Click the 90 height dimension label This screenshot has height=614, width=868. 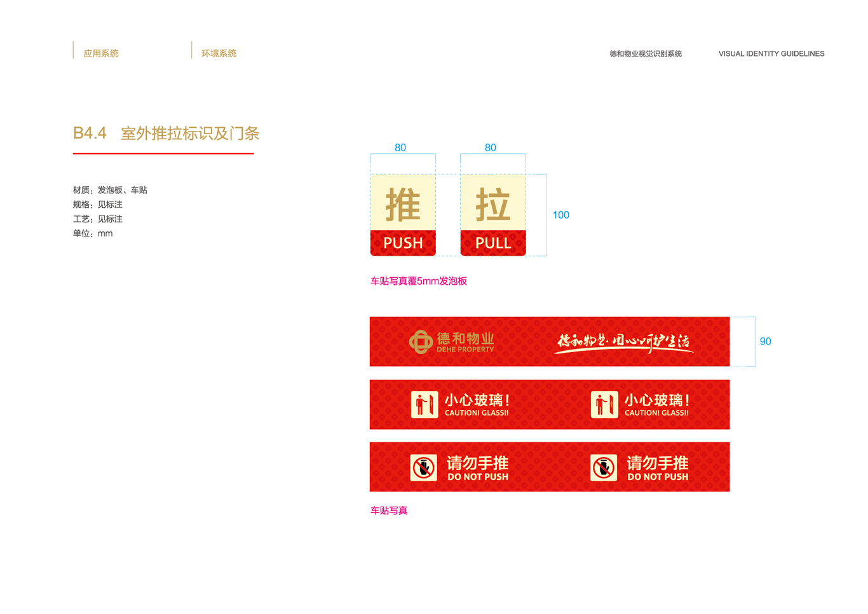[766, 341]
